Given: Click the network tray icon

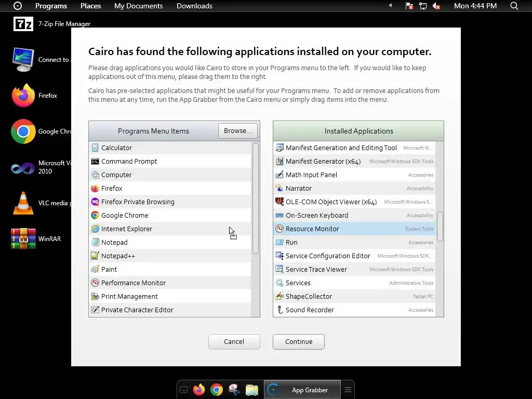Looking at the screenshot, I should 423,6.
